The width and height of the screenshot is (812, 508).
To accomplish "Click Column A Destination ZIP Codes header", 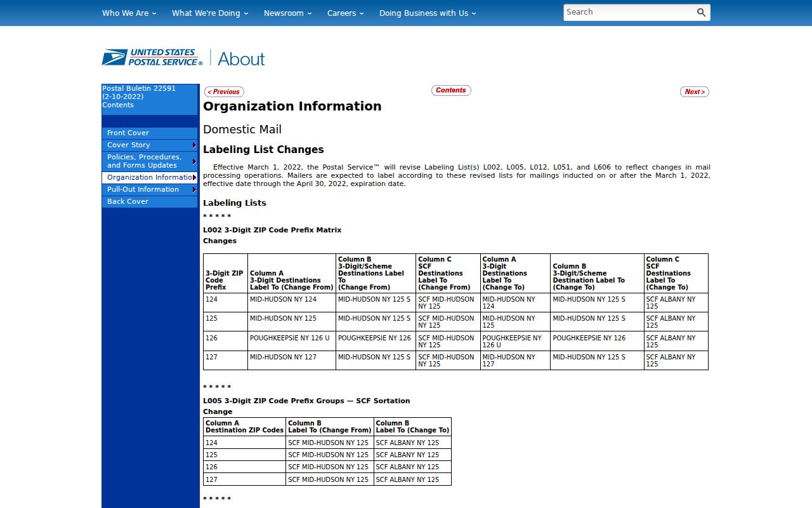I will (244, 427).
